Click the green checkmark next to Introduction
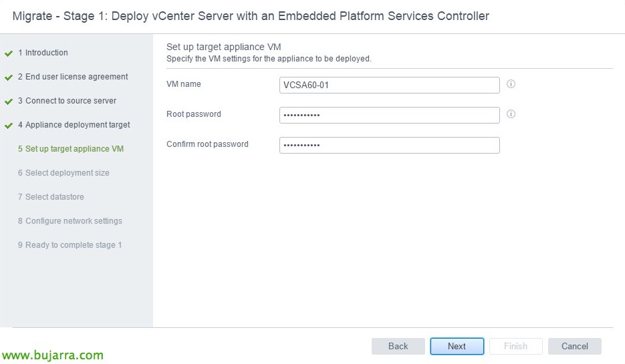625x364 pixels. click(x=9, y=53)
